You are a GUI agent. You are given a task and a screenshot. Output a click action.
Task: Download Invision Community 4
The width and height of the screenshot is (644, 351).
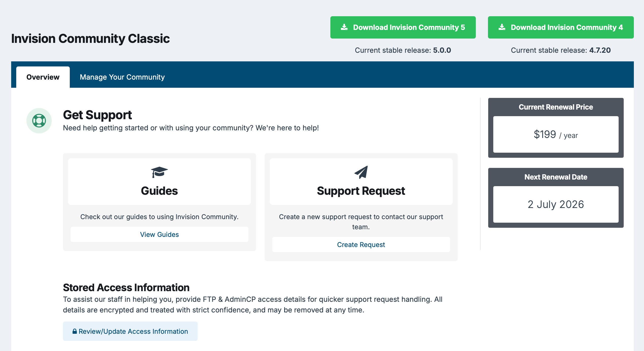[566, 27]
